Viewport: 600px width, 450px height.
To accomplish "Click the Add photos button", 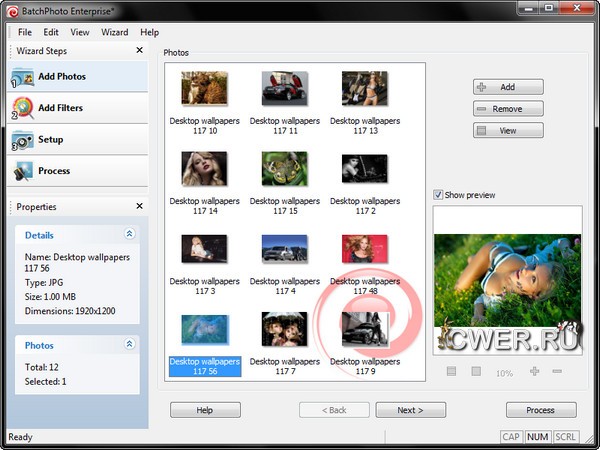I will click(508, 87).
